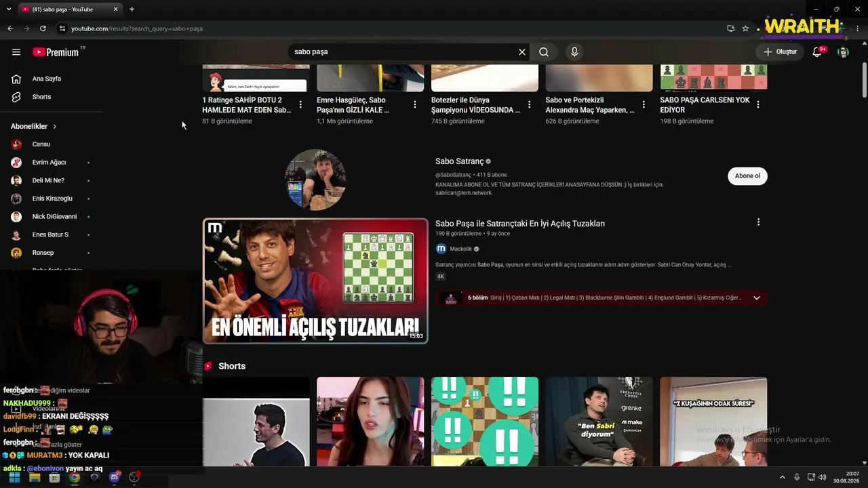Open the Sabo Satranç channel name

460,161
